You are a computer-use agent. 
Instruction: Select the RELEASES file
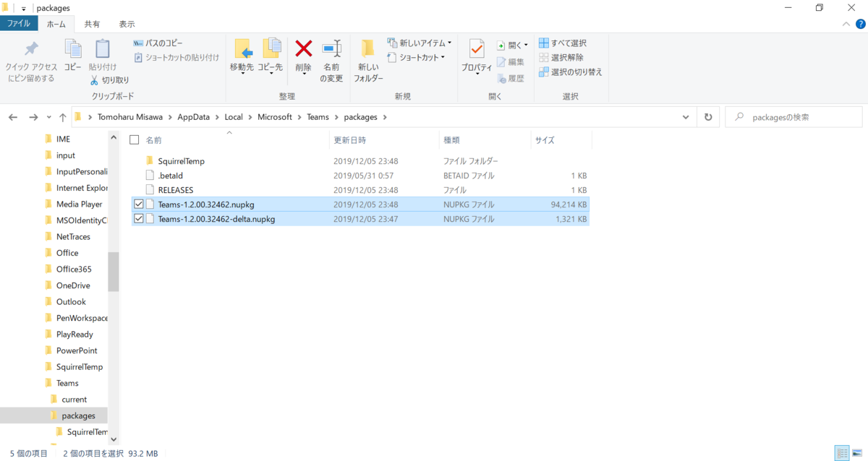pyautogui.click(x=175, y=190)
